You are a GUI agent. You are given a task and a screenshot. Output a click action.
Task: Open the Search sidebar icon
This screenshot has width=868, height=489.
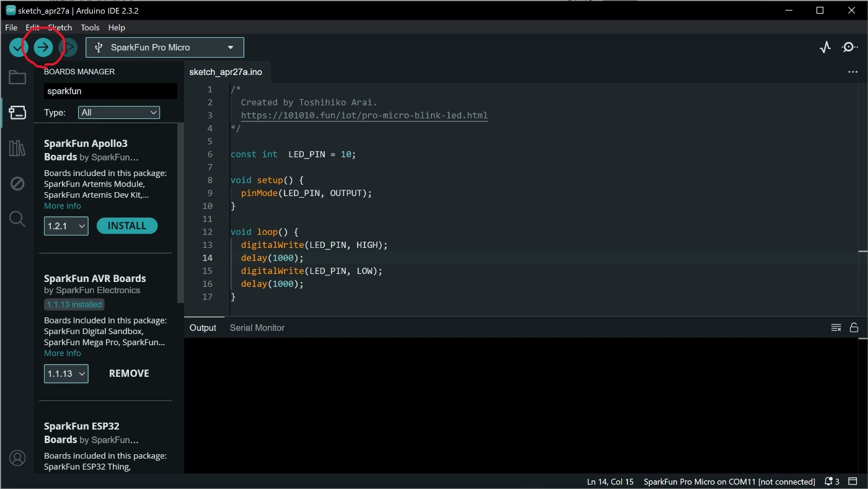coord(17,219)
